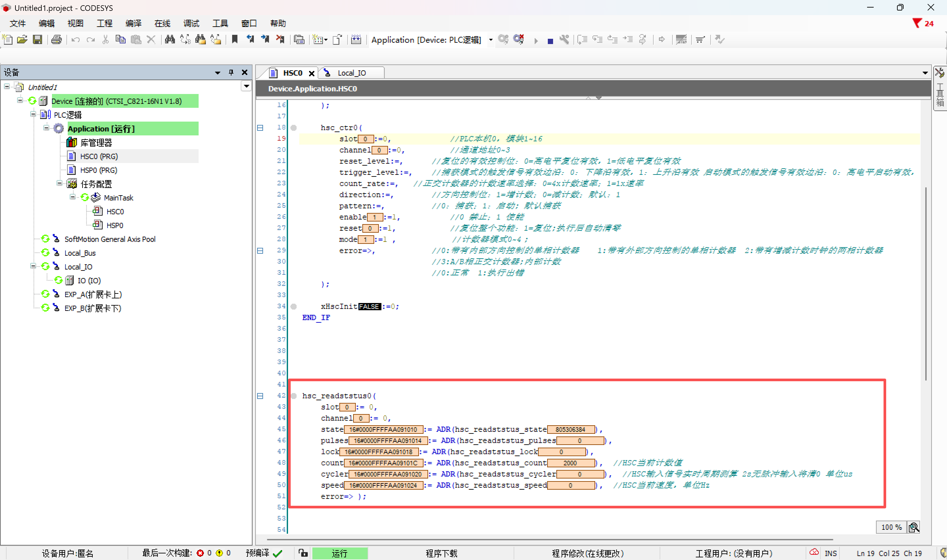The width and height of the screenshot is (947, 560).
Task: Click the build/compile toolbar icon
Action: 356,39
